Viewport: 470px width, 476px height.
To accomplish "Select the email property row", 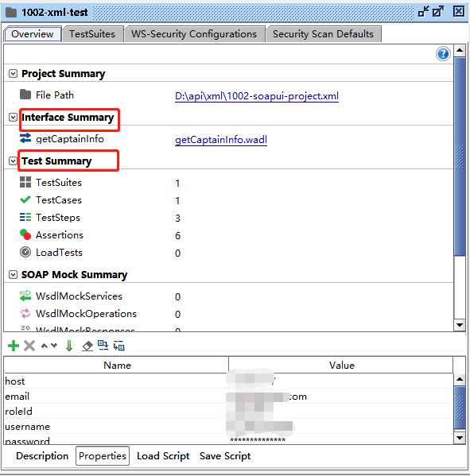I will [x=228, y=397].
